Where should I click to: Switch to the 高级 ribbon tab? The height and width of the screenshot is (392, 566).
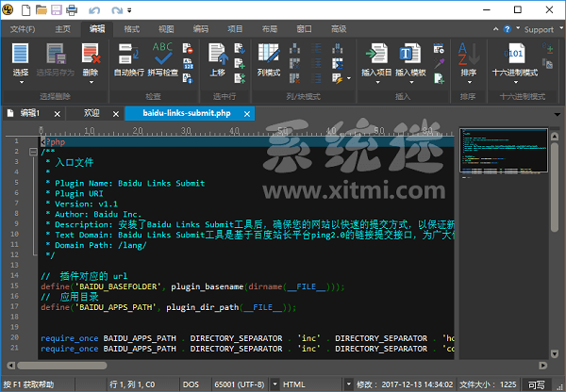[x=339, y=29]
